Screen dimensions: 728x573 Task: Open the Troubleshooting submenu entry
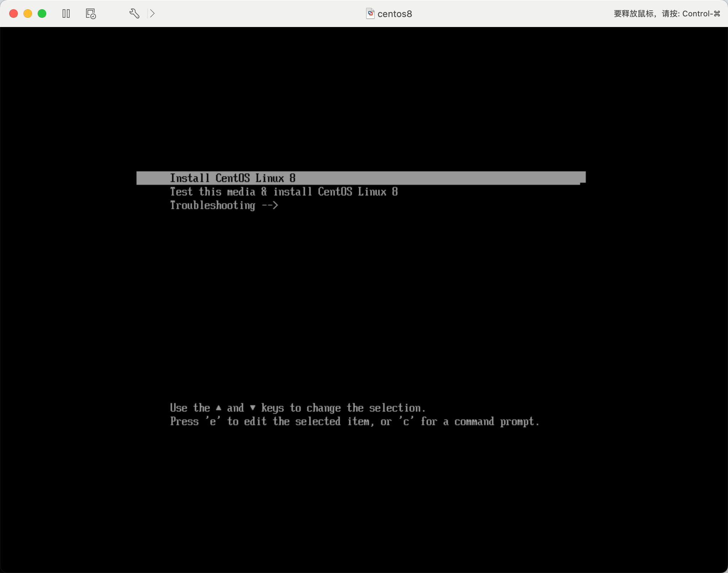tap(213, 205)
